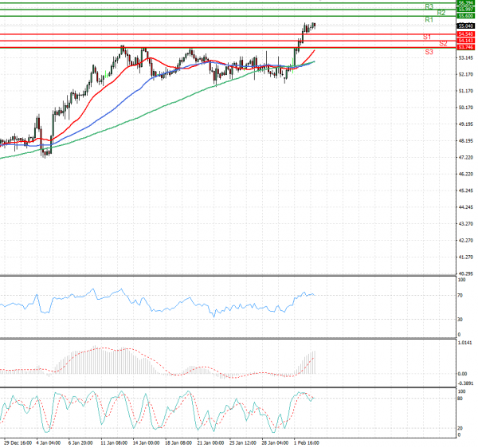Click the 46.220 price axis value

(466, 174)
